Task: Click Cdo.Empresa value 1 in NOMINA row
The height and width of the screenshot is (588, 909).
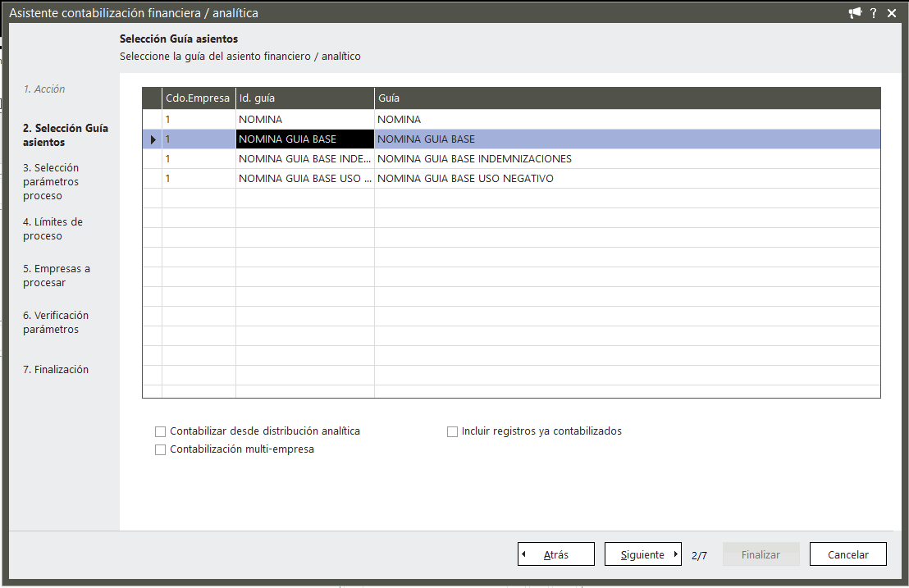Action: click(199, 120)
